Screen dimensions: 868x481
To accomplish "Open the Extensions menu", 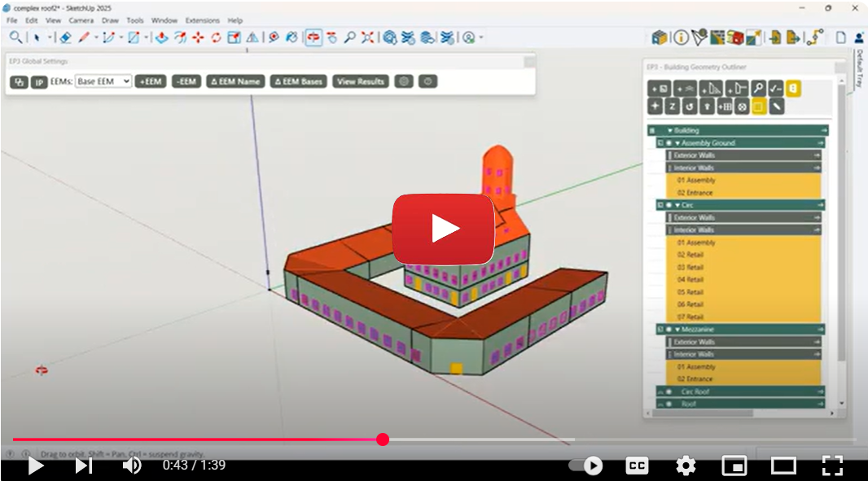I will 203,20.
